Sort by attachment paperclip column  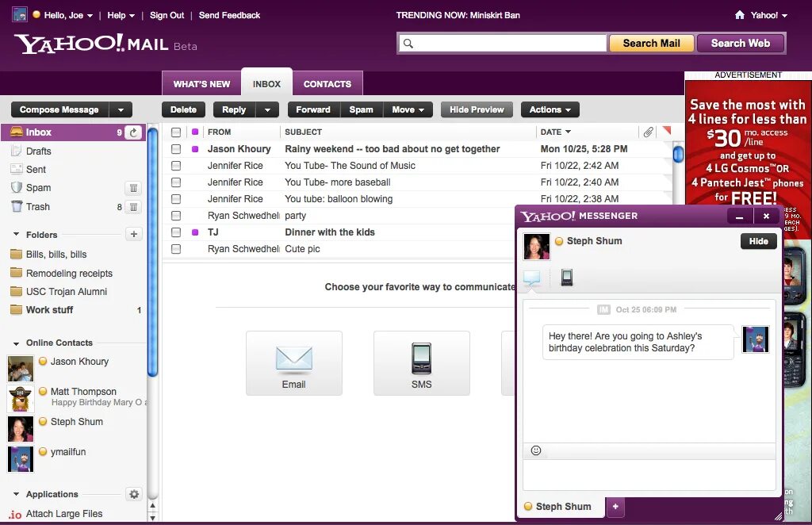point(648,132)
